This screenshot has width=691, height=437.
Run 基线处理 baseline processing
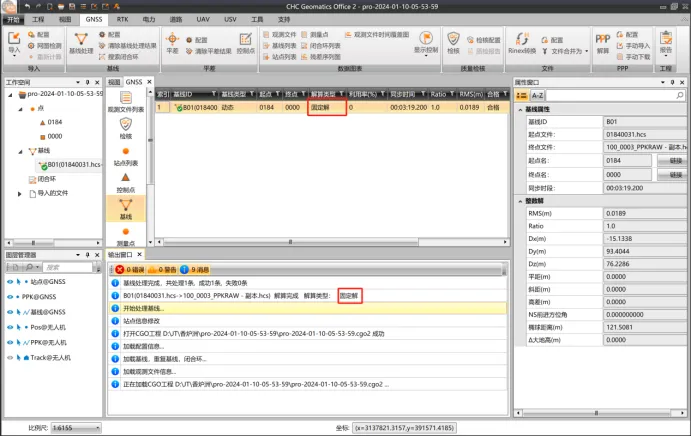pos(81,44)
